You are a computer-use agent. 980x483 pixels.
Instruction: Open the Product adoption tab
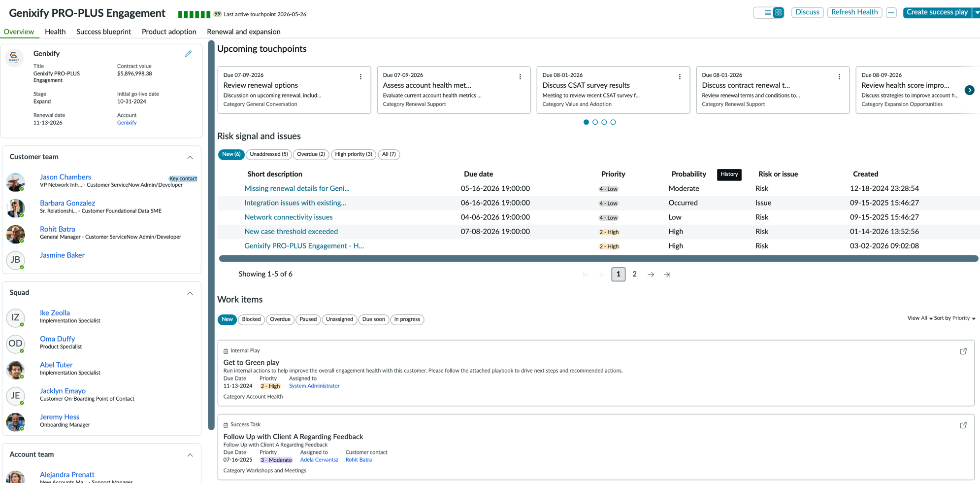tap(169, 32)
